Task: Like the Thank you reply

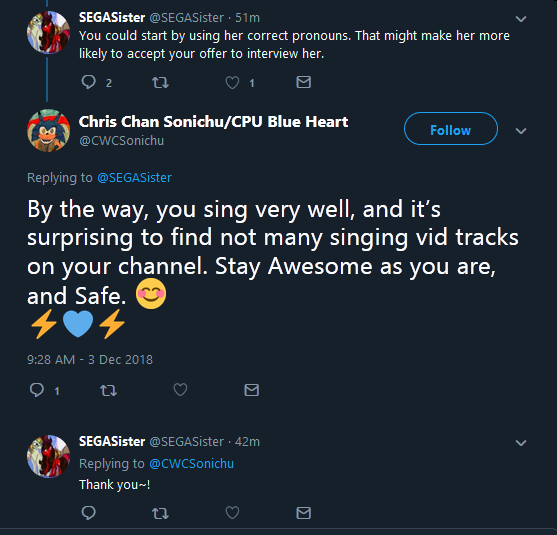Action: coord(232,513)
